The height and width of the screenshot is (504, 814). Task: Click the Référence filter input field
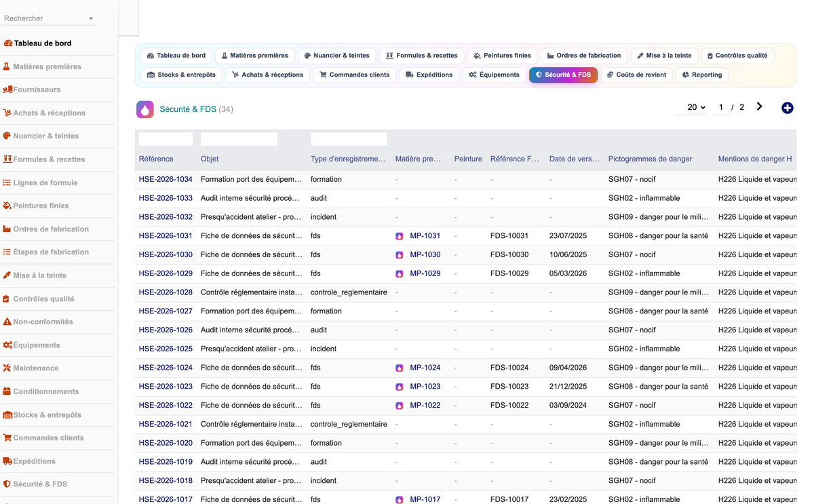click(x=166, y=139)
